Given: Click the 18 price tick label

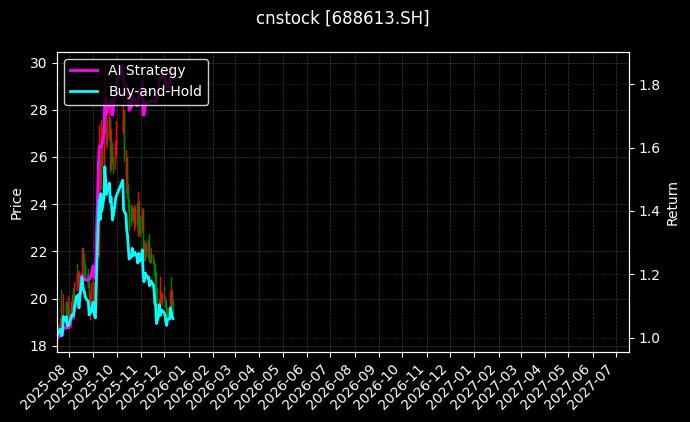Looking at the screenshot, I should tap(39, 346).
